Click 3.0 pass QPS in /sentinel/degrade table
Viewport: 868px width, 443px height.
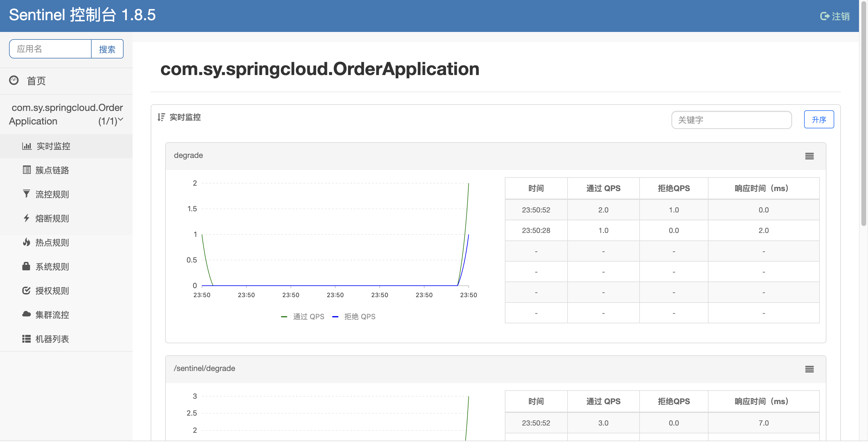coord(603,423)
